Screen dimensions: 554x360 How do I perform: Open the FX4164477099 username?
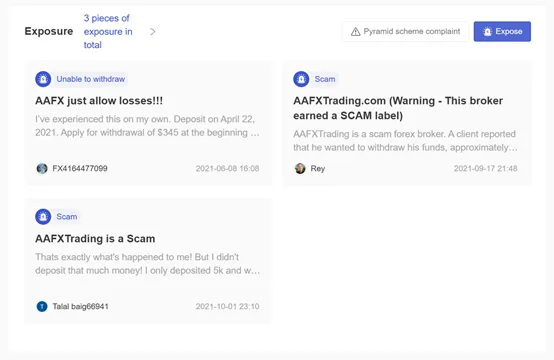pyautogui.click(x=80, y=169)
